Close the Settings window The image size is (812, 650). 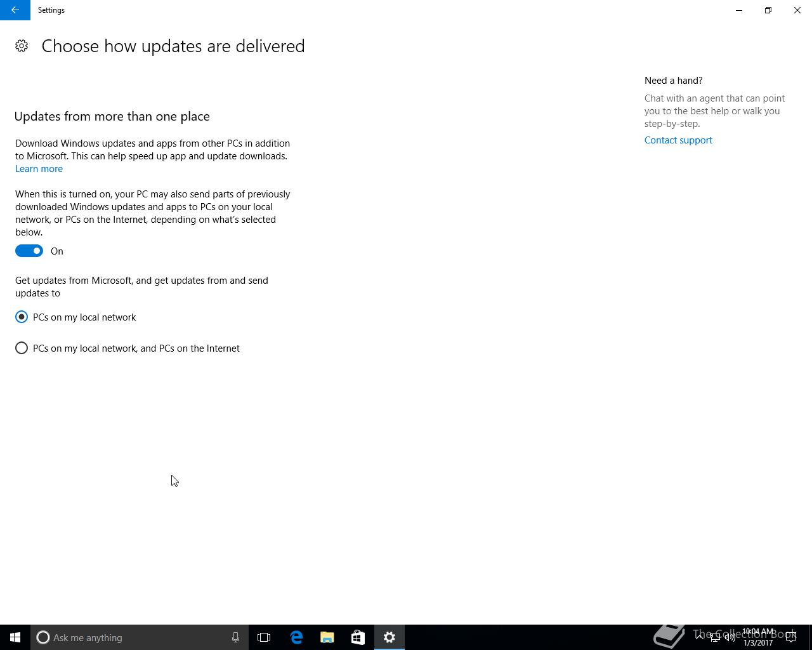pos(797,10)
